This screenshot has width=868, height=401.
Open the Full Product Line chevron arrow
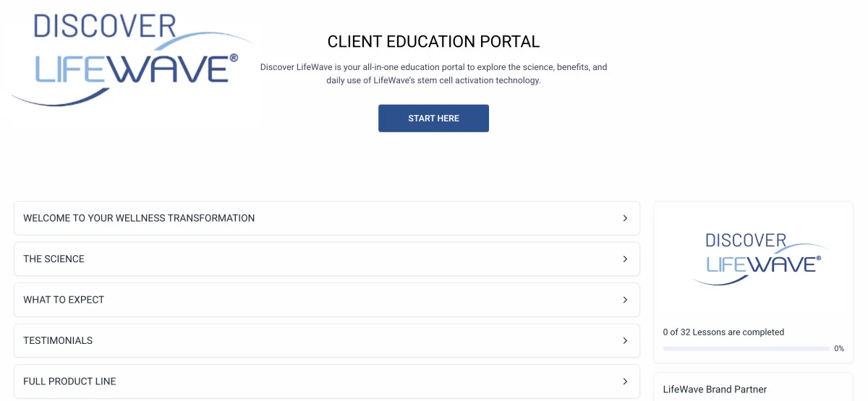[625, 381]
